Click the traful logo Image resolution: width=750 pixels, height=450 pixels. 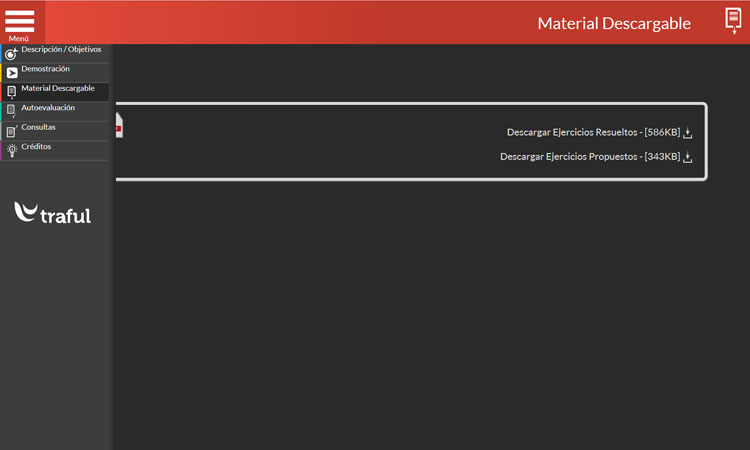pos(52,212)
